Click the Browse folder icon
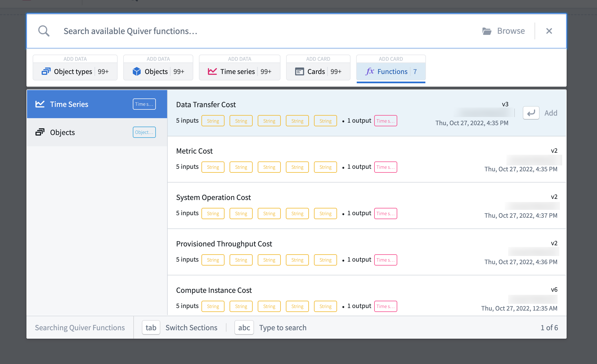The height and width of the screenshot is (364, 597). point(487,31)
